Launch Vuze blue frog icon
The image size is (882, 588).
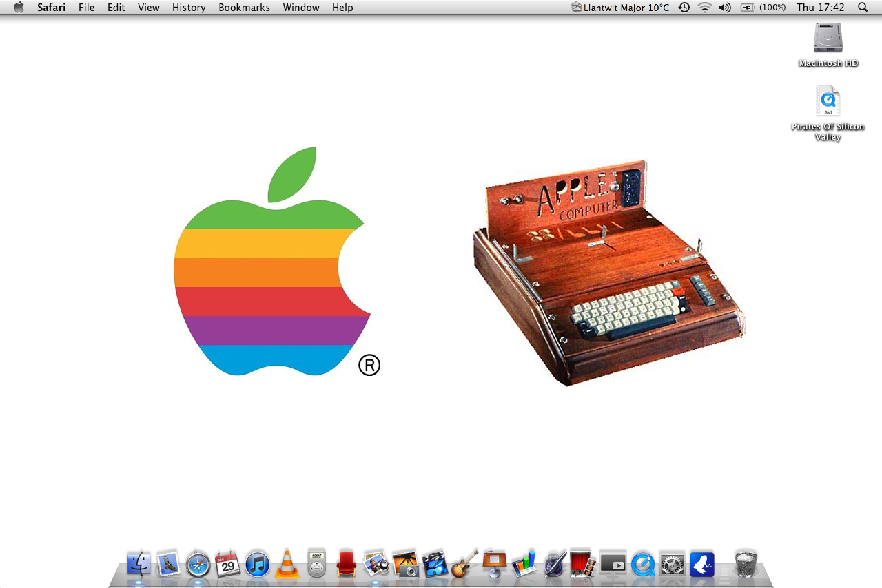702,565
